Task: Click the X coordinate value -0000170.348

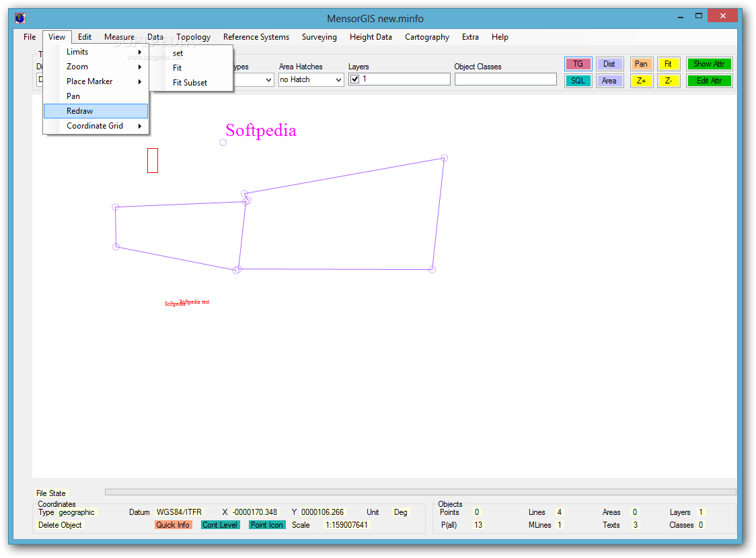Action: (255, 512)
